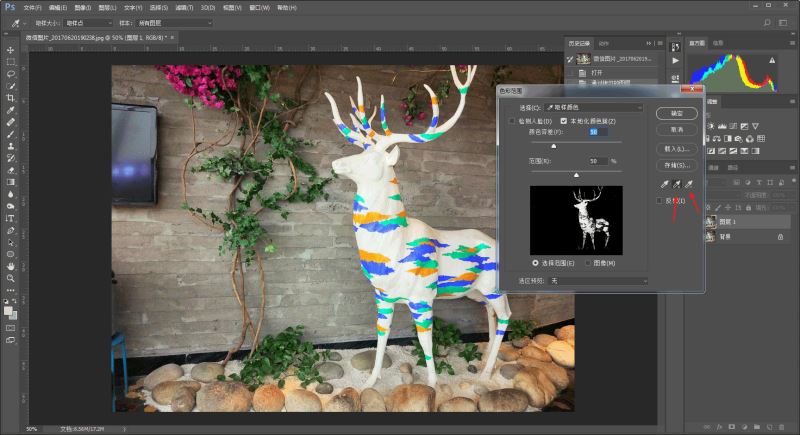Click the Fuzziness slider handle

coord(554,146)
